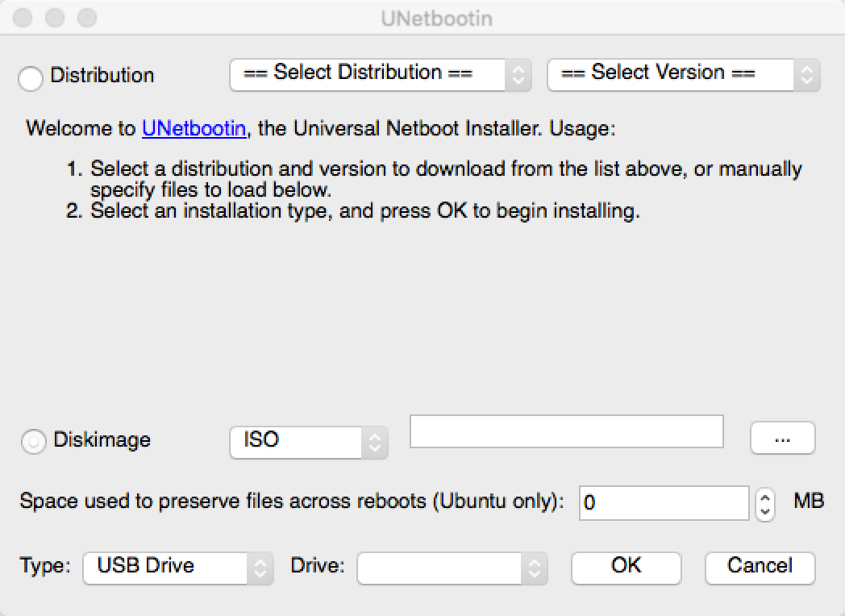Click the Cancel button
845x616 pixels.
pos(760,567)
